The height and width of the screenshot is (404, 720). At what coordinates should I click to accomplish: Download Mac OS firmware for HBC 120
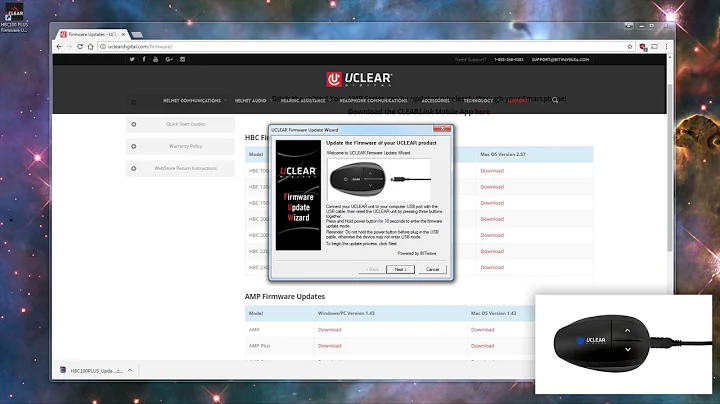tap(492, 187)
